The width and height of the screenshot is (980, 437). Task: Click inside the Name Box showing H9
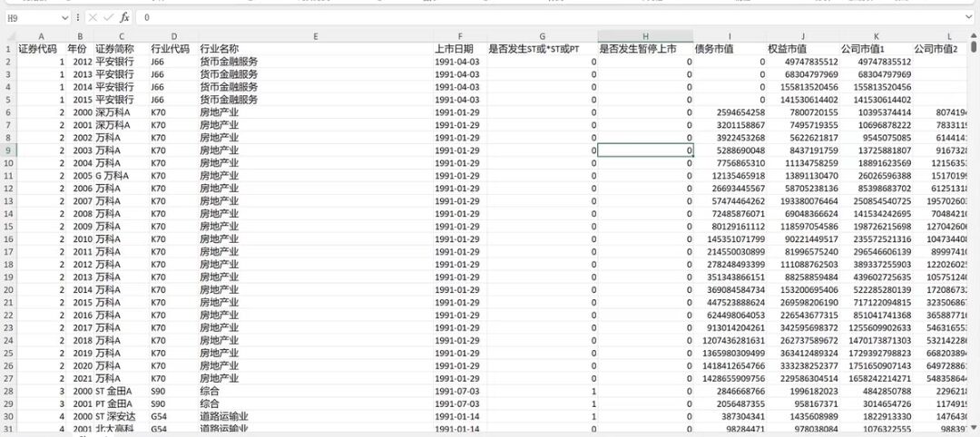34,17
